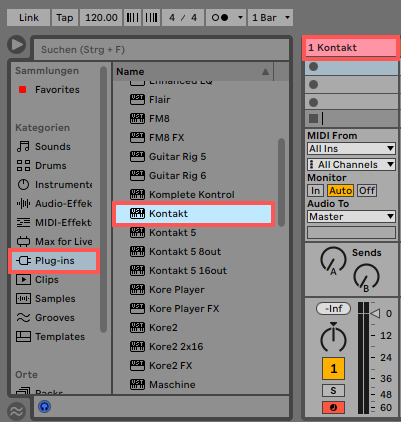
Task: Select the Samples category
Action: click(x=46, y=299)
